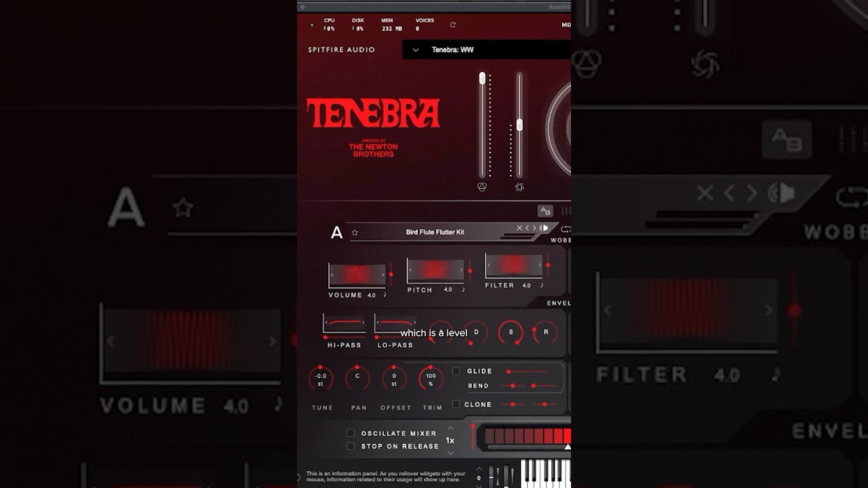Decrease the 1x speed multiplier
This screenshot has height=488, width=868.
(x=450, y=452)
